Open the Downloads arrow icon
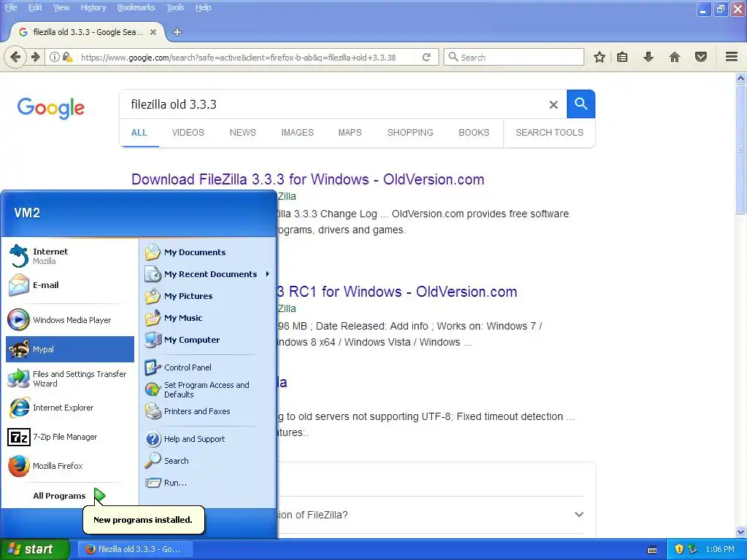This screenshot has width=747, height=560. tap(648, 57)
